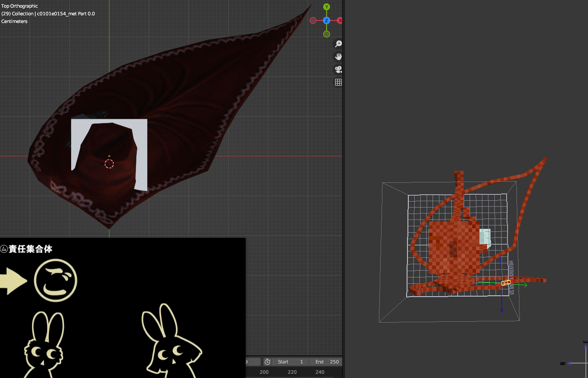Click frame 220 on the timeline ruler
588x378 pixels.
(292, 372)
